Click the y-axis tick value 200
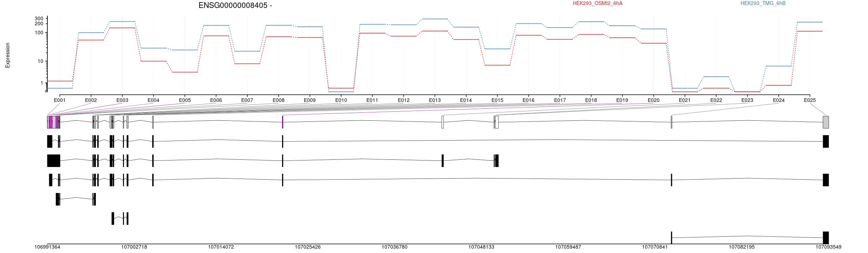This screenshot has width=868, height=253. 39,23
